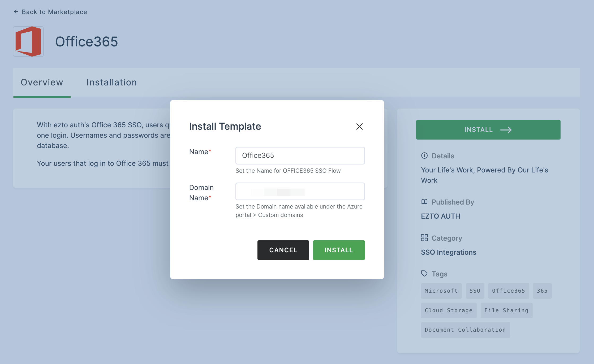The width and height of the screenshot is (594, 364).
Task: Click the INSTALL green button
Action: (x=339, y=250)
